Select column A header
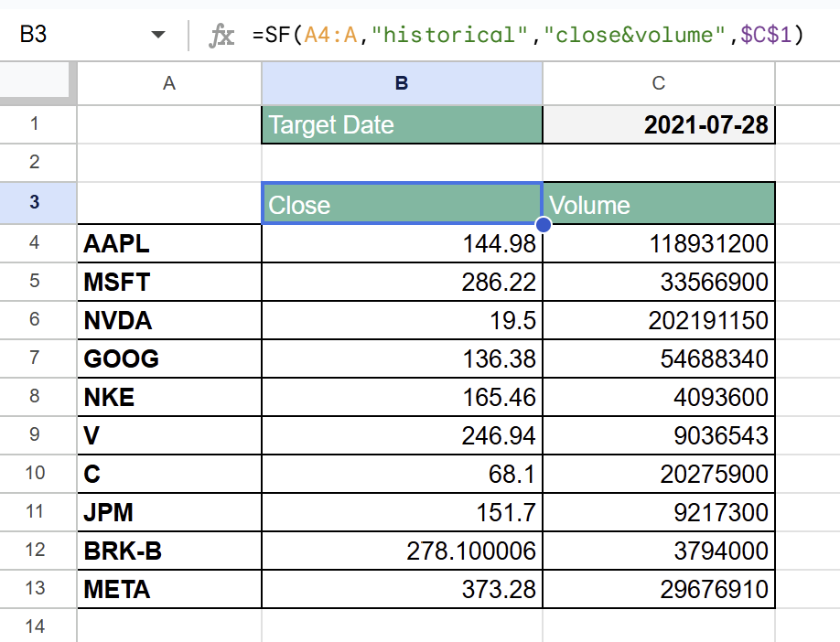This screenshot has width=840, height=642. click(x=168, y=81)
